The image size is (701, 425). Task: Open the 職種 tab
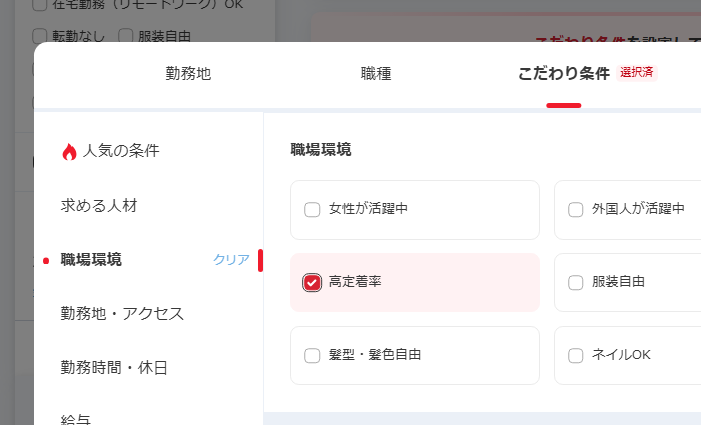coord(376,73)
